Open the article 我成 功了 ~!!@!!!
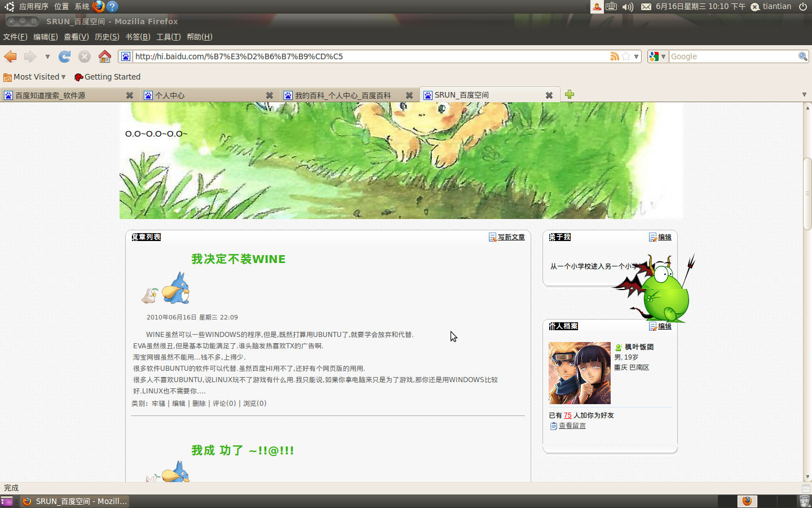Image resolution: width=812 pixels, height=508 pixels. (242, 450)
